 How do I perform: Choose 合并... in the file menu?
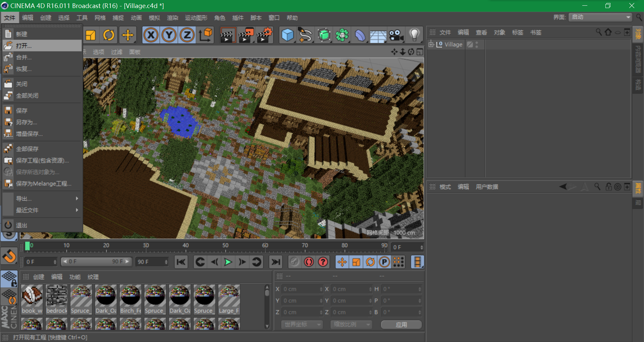point(42,57)
